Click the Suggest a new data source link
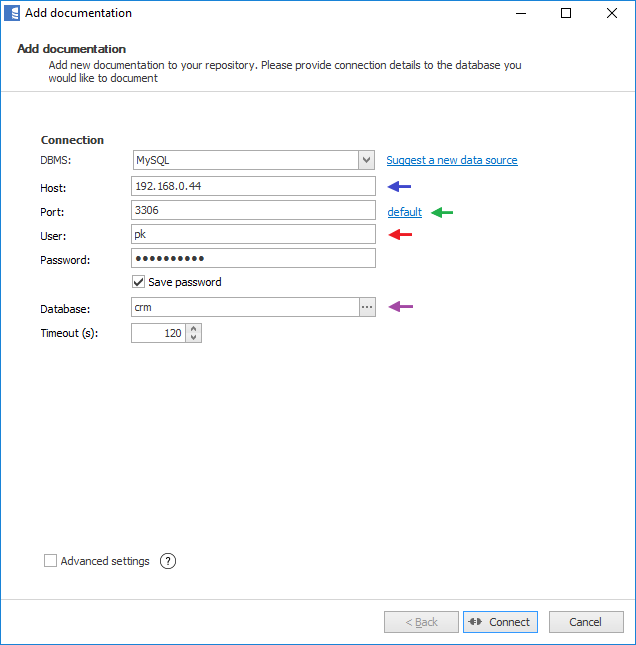Screen dimensions: 636x645 click(x=452, y=160)
